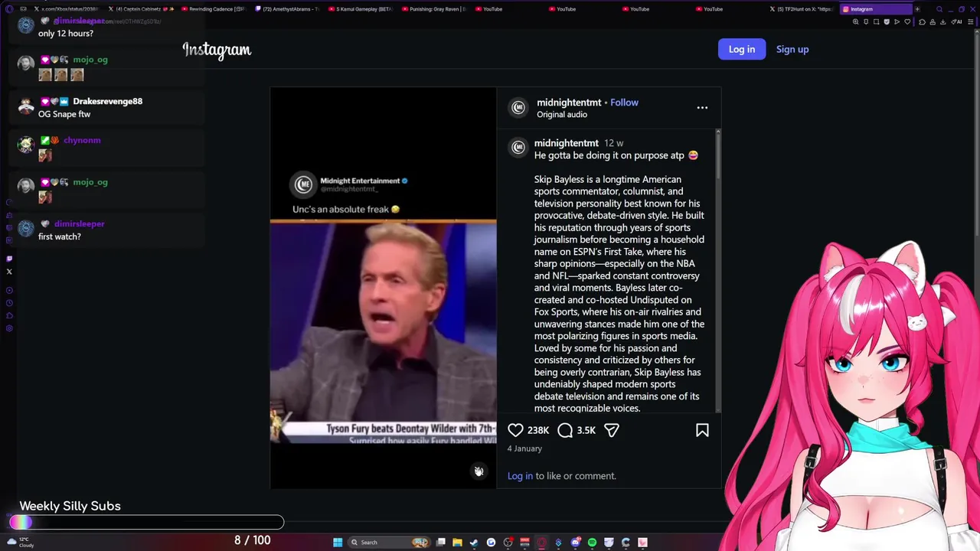The image size is (980, 551).
Task: Click the 'only 12 hours?' chat message
Action: point(66,34)
